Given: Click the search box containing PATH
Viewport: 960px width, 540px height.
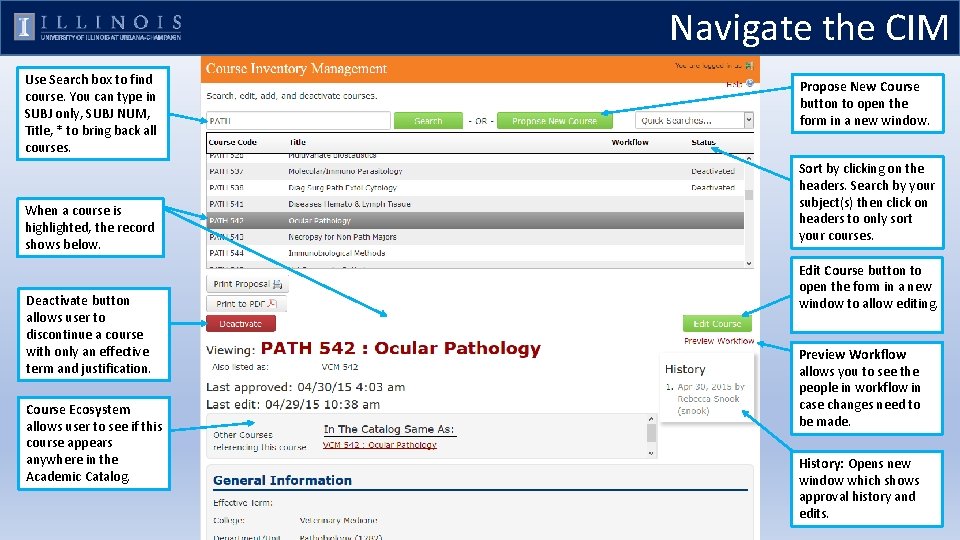Looking at the screenshot, I should pyautogui.click(x=298, y=121).
